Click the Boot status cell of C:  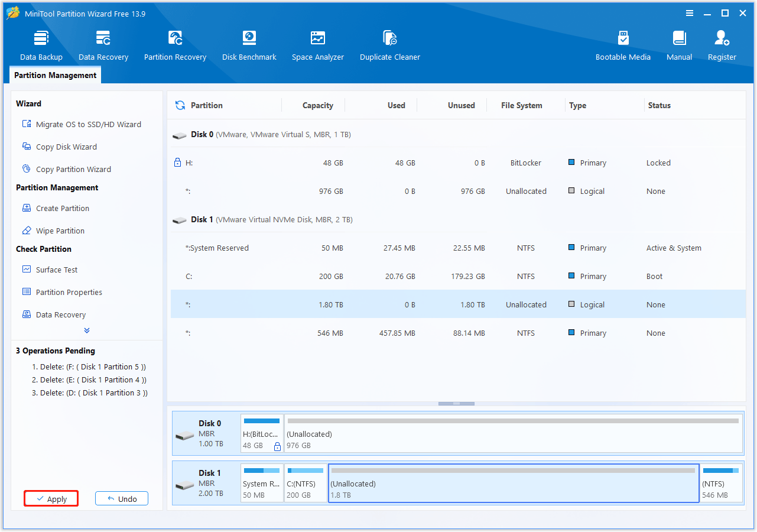[654, 276]
